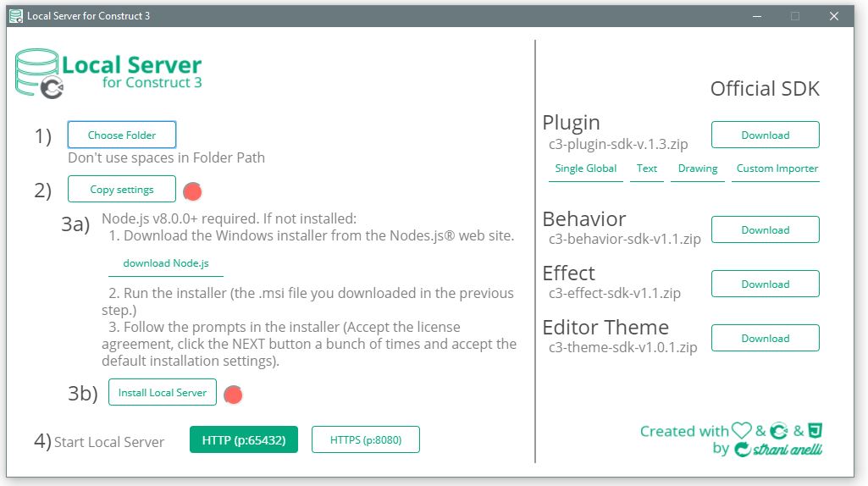Click the heart icon in the credits
The width and height of the screenshot is (868, 486).
coord(742,431)
